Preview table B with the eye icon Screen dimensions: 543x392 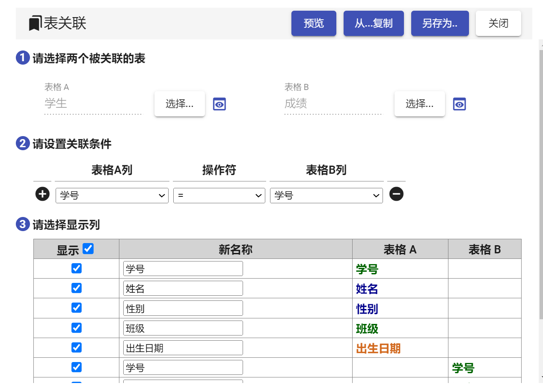pyautogui.click(x=460, y=104)
